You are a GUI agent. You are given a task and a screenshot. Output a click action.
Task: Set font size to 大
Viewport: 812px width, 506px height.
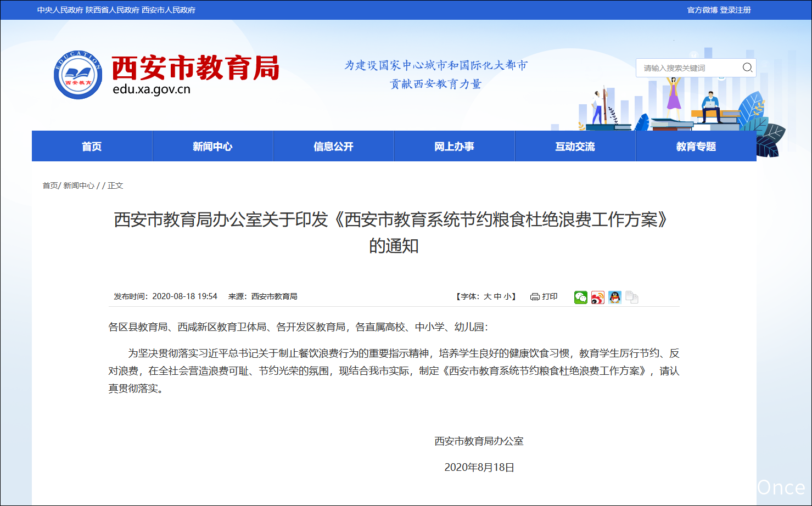click(488, 296)
